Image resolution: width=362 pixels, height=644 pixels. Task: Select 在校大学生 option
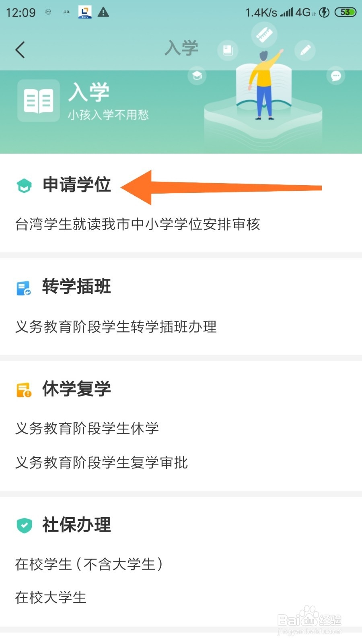click(51, 597)
